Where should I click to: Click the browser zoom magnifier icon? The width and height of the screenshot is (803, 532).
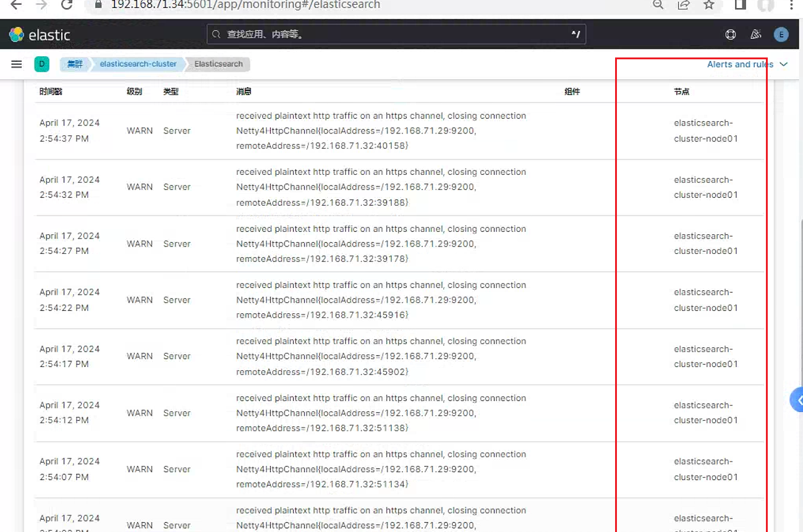pyautogui.click(x=658, y=5)
